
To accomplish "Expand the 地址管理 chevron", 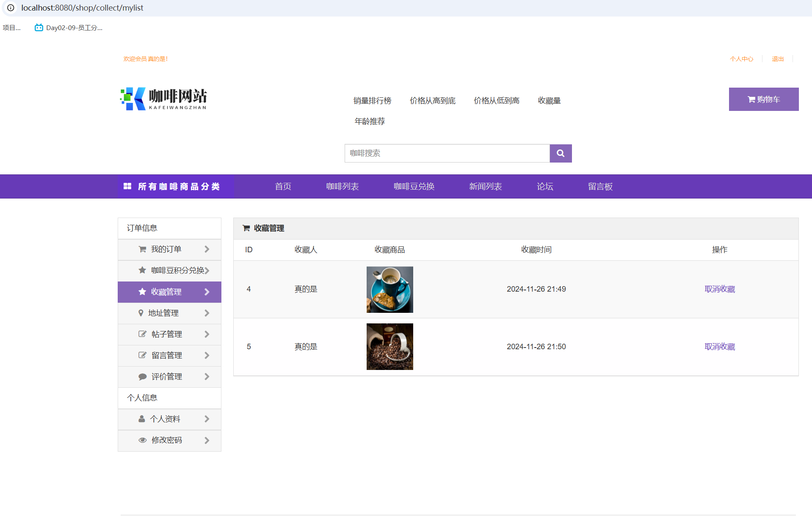I will [x=207, y=313].
